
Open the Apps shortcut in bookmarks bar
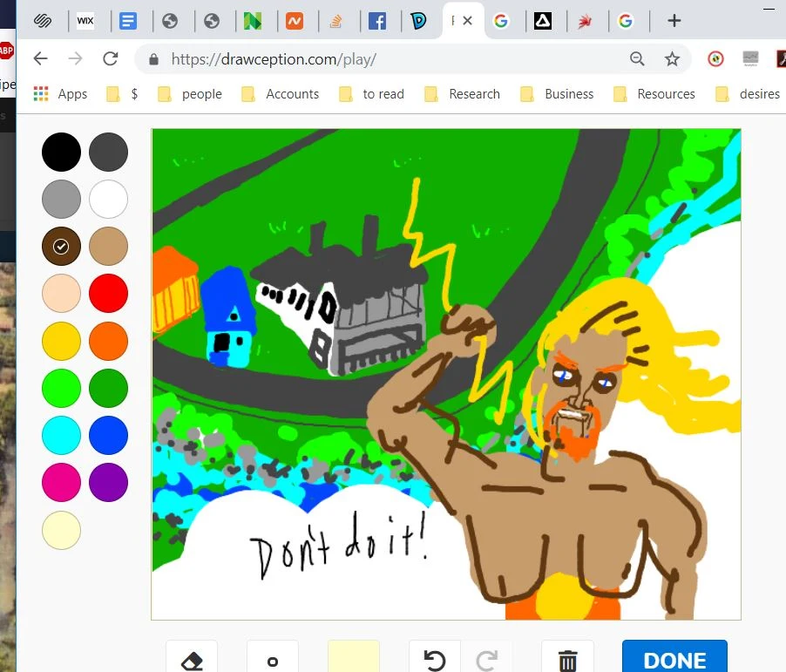click(x=60, y=94)
